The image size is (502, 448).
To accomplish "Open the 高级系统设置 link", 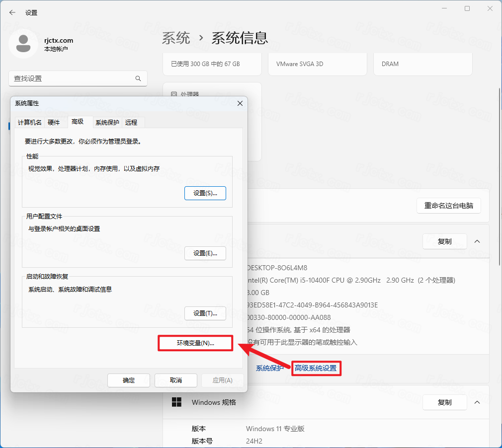I will pyautogui.click(x=316, y=369).
